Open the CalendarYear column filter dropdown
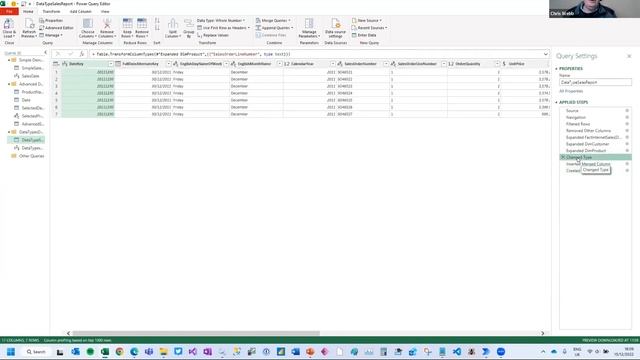This screenshot has width=640, height=360. tap(333, 64)
